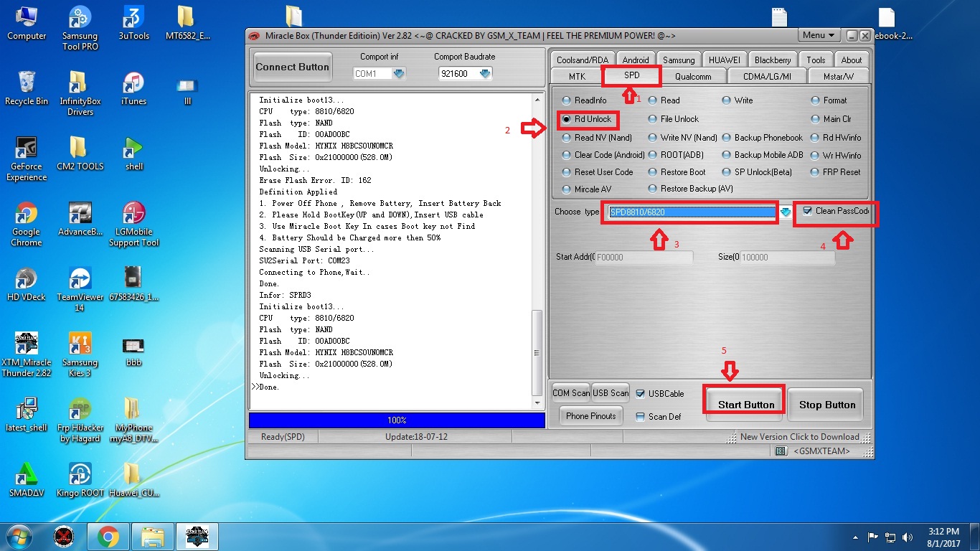Open MyPhone myA8_DTV folder
This screenshot has height=551, width=980.
[134, 420]
